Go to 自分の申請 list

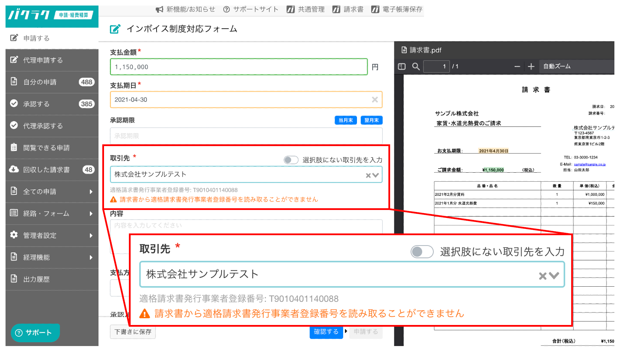[x=52, y=82]
